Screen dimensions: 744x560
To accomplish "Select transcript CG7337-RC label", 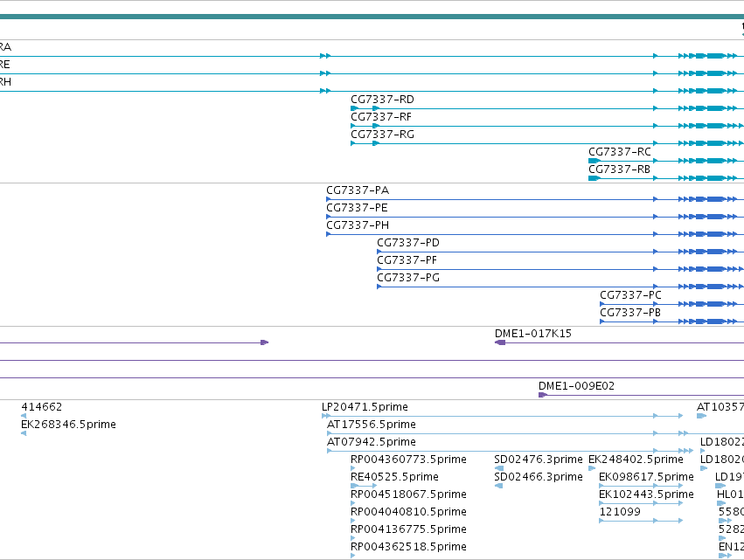I will 620,152.
